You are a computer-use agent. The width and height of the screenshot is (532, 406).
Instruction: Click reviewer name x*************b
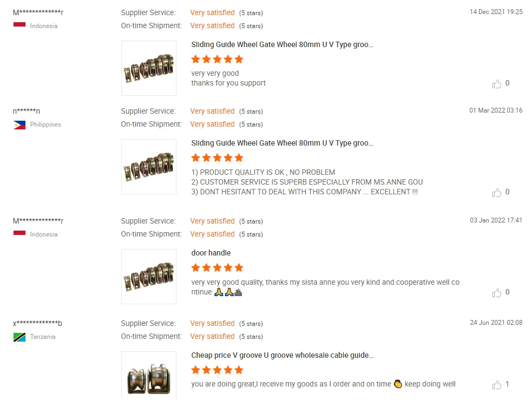coord(37,323)
